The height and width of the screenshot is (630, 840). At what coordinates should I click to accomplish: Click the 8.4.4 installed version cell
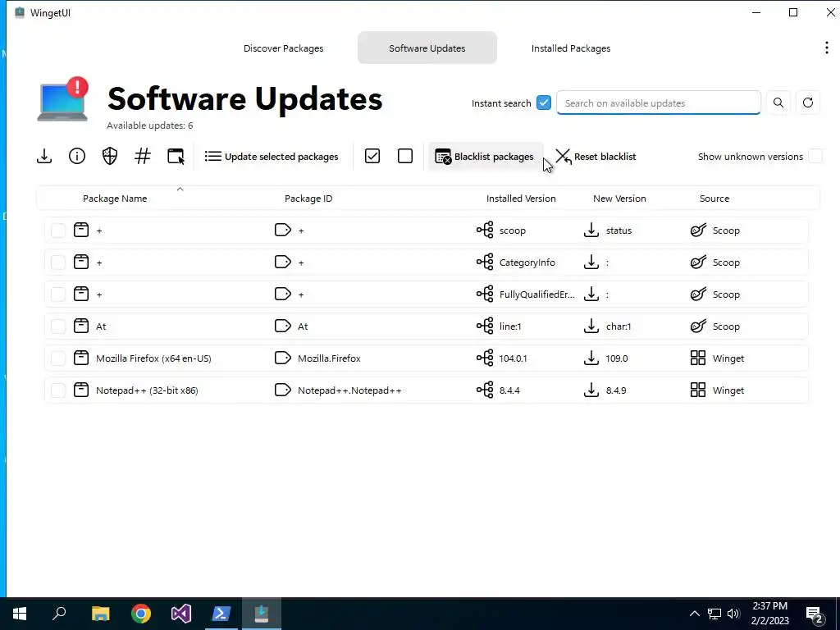[509, 390]
